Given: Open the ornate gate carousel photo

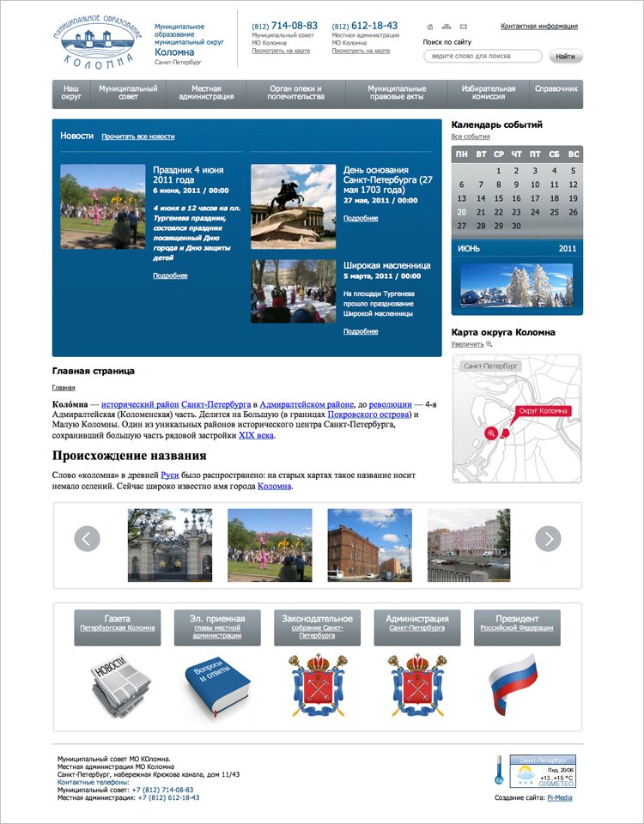Looking at the screenshot, I should point(170,545).
